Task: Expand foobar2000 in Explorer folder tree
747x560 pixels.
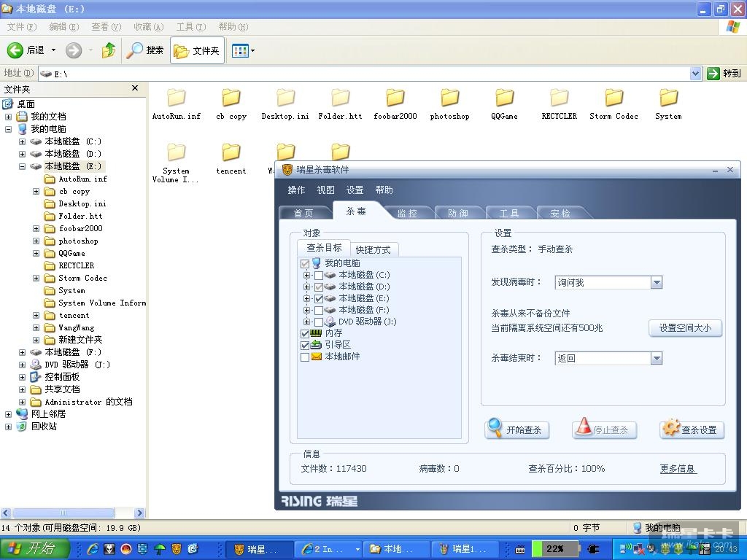Action: (x=36, y=228)
